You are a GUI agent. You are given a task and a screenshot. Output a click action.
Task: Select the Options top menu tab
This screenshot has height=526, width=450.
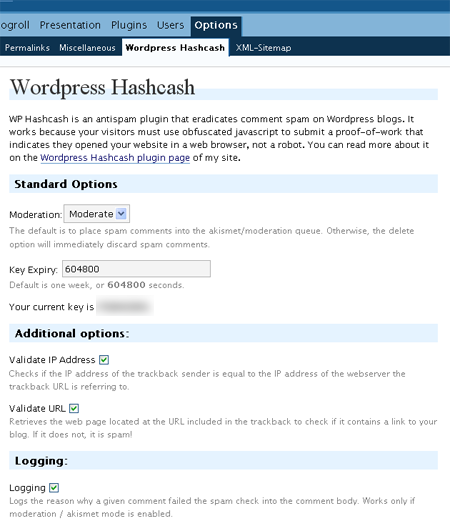216,25
